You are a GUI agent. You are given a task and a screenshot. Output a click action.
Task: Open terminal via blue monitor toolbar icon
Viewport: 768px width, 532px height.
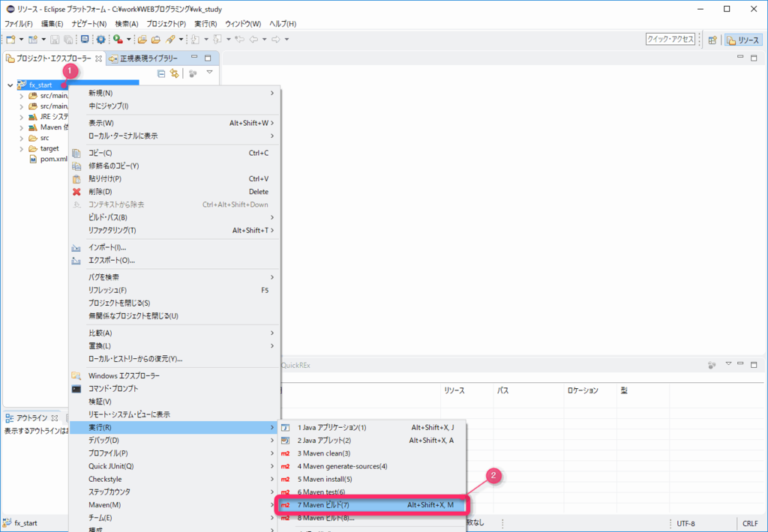(85, 39)
